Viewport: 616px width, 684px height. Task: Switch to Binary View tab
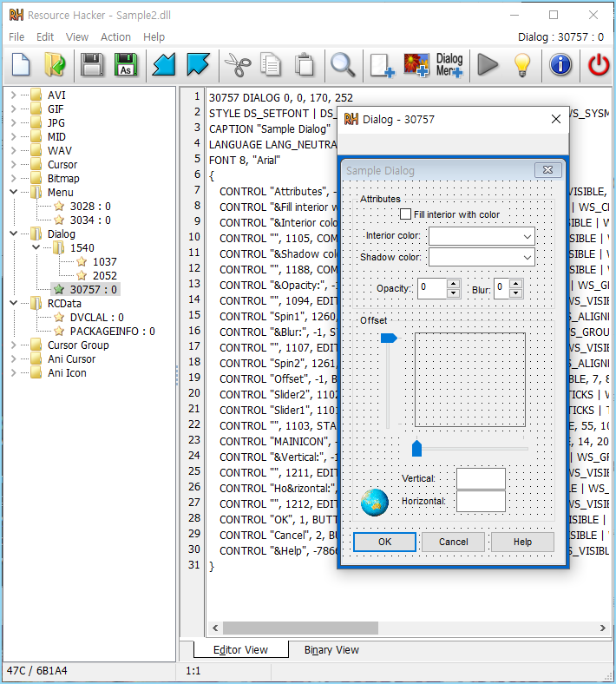click(x=331, y=650)
